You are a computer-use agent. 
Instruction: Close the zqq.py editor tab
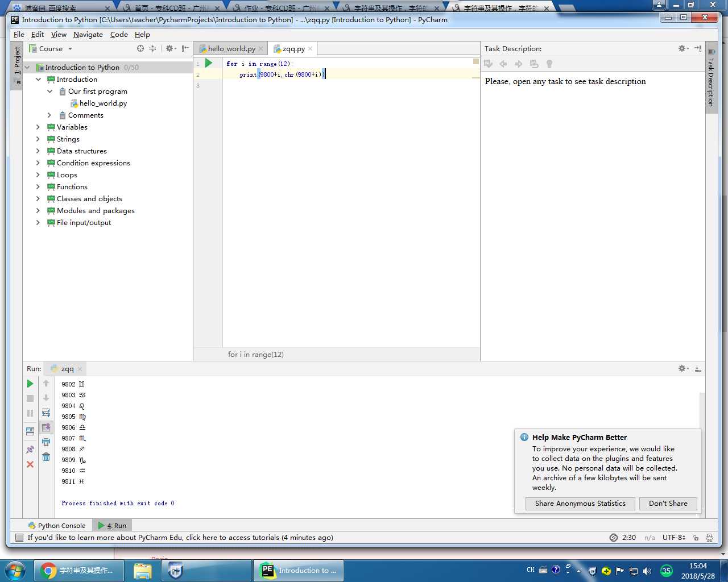coord(310,49)
